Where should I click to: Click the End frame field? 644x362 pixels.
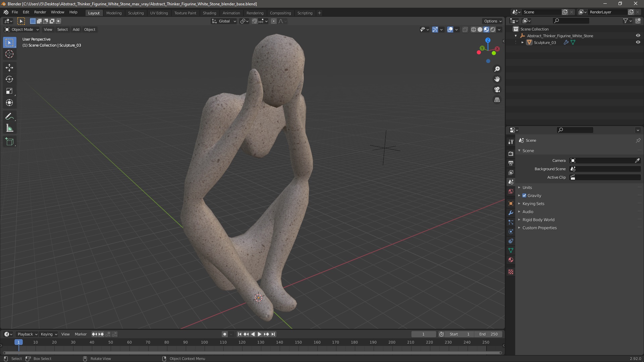pos(488,334)
